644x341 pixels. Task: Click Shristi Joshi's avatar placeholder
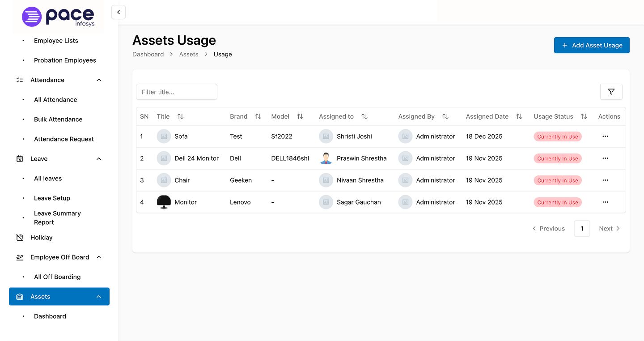tap(326, 136)
